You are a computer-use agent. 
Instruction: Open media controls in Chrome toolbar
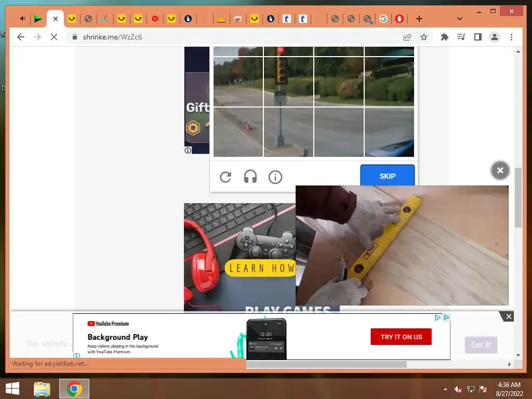(461, 37)
